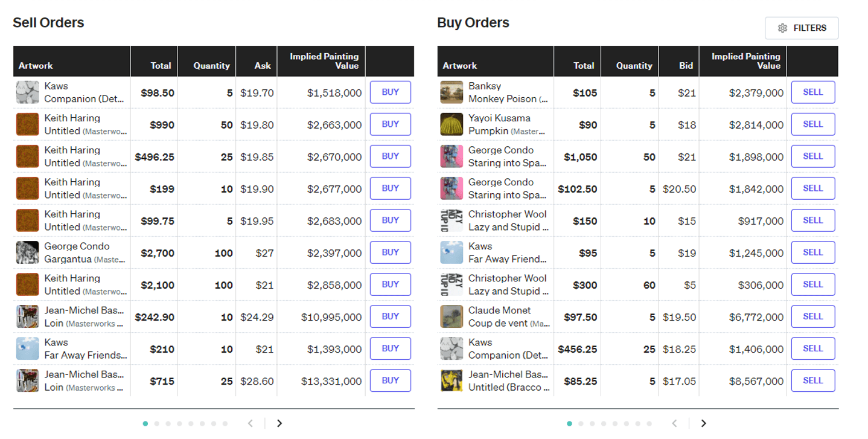Viewport: 868px width, 439px height.
Task: Click the Yayoi Kusama Pumpkin thumbnail
Action: click(451, 124)
